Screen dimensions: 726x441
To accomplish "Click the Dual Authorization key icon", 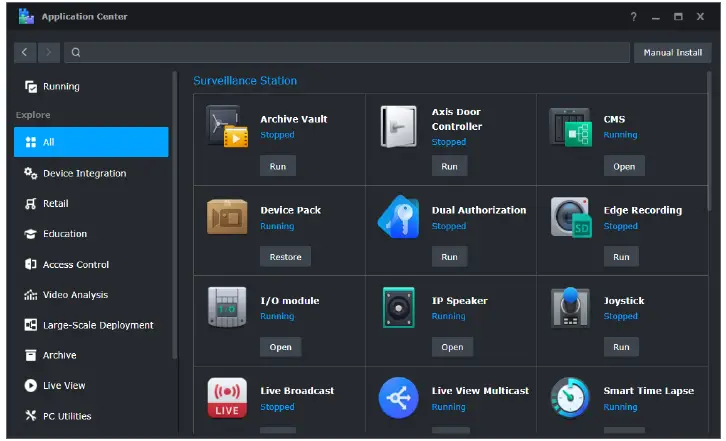I will point(399,217).
